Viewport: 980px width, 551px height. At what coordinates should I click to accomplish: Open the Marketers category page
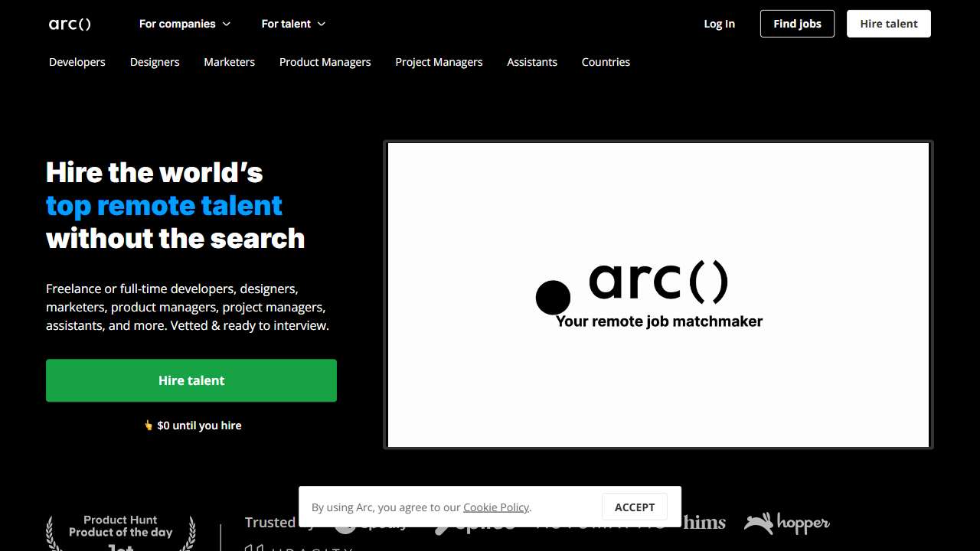(229, 62)
